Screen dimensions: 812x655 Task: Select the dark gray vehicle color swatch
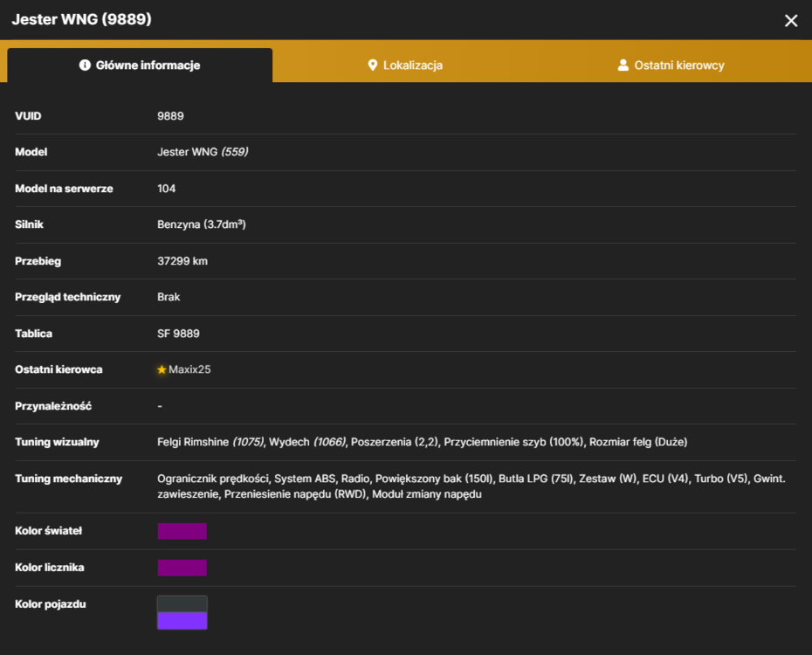click(182, 603)
